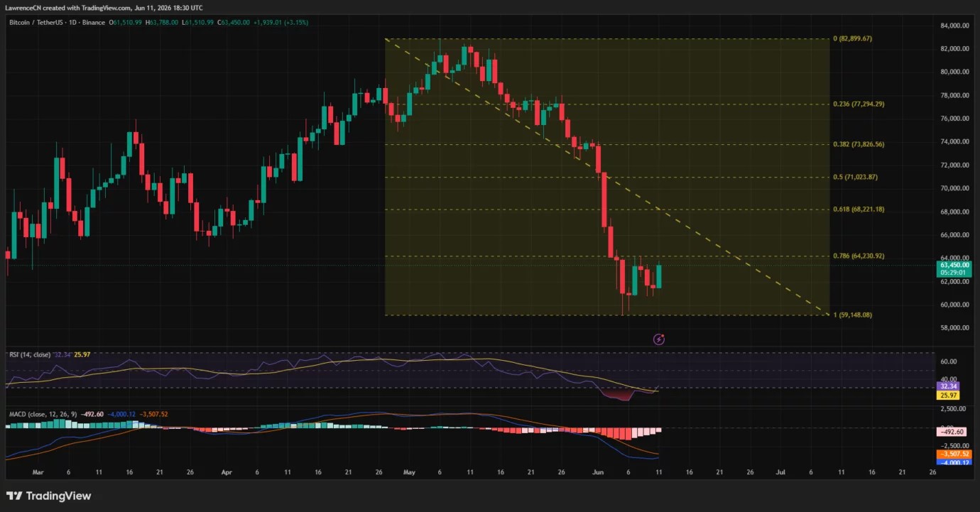Click the blue MACD tag −4,000.12 on the axis
This screenshot has height=512, width=980.
click(954, 462)
